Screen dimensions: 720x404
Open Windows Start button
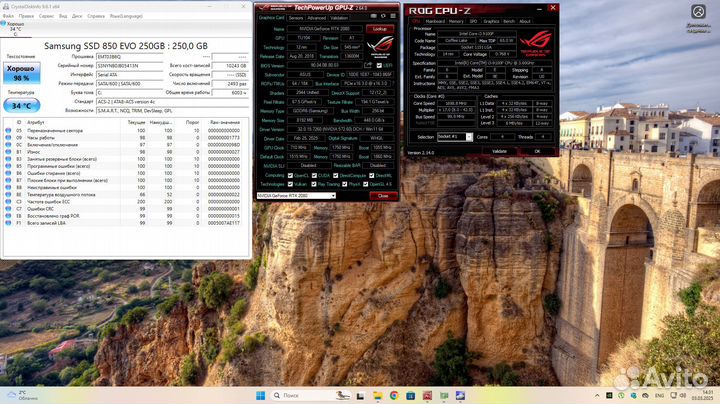click(260, 395)
